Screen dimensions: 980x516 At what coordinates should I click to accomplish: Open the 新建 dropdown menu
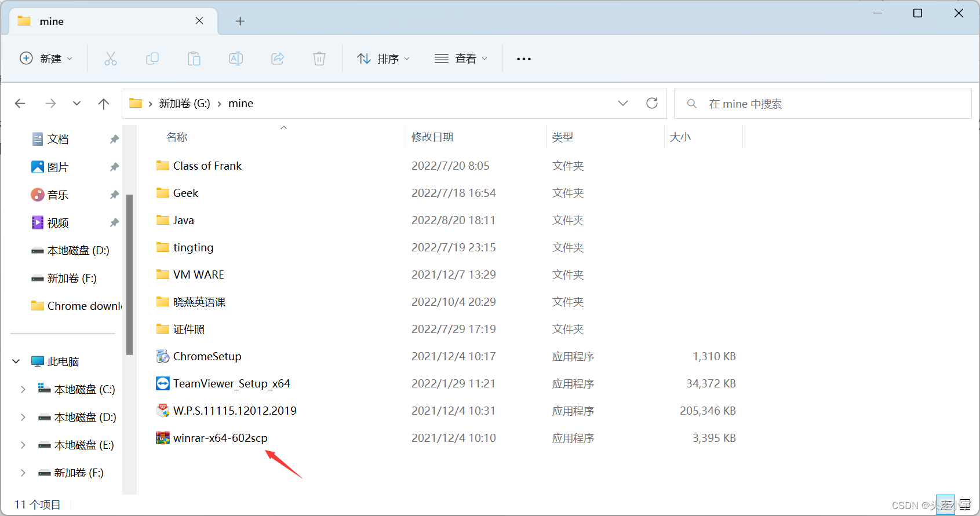point(46,58)
